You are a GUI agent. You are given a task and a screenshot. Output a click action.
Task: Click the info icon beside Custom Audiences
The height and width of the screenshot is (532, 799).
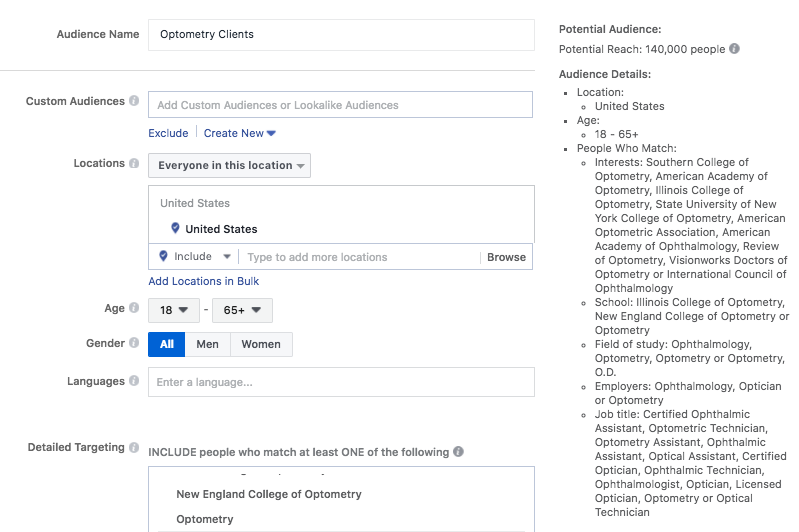click(134, 100)
